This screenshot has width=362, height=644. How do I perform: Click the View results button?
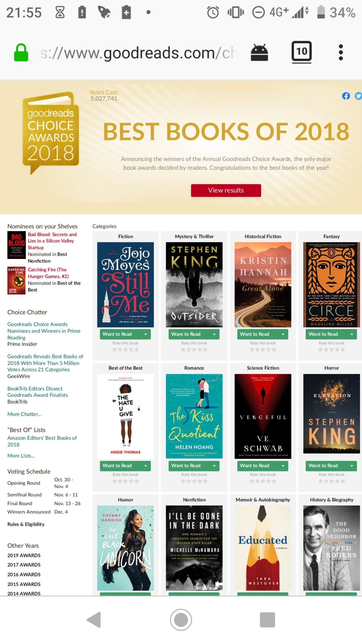(226, 190)
